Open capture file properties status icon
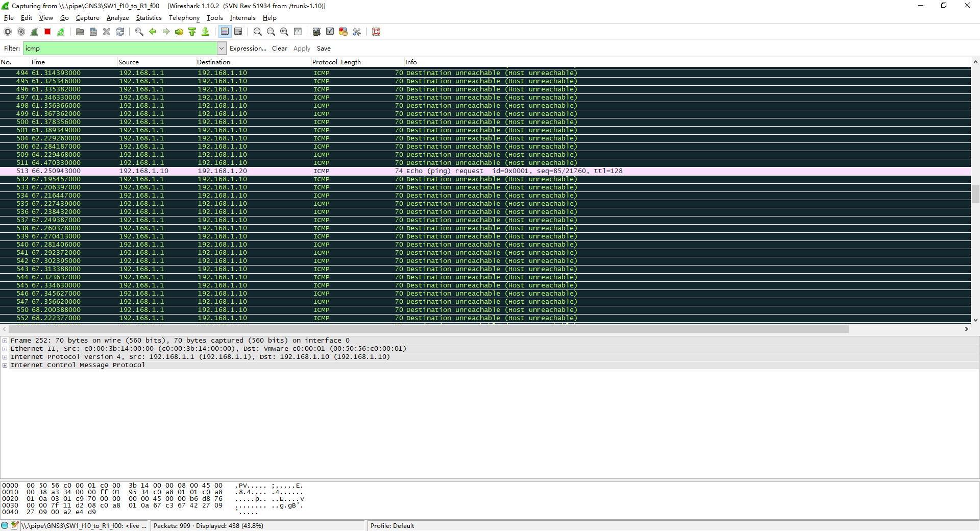 coord(14,525)
